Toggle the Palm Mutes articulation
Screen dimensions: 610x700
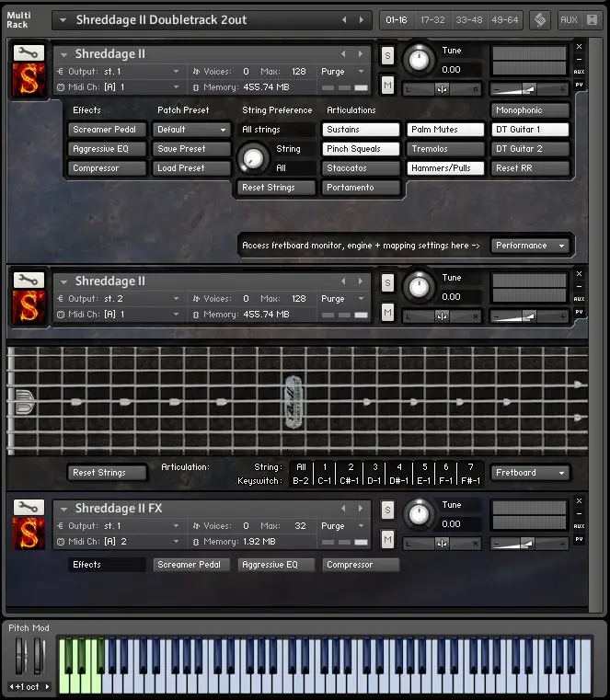[445, 130]
